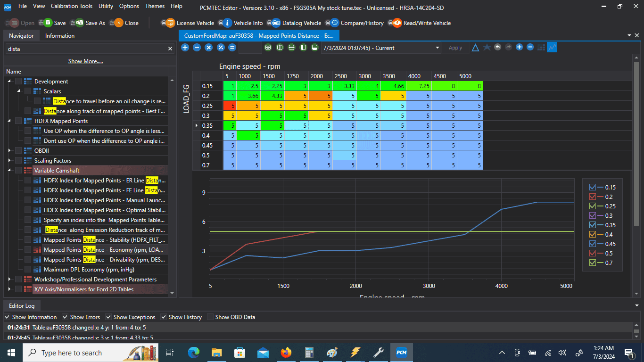Open the File menu
The height and width of the screenshot is (362, 644).
pos(23,6)
